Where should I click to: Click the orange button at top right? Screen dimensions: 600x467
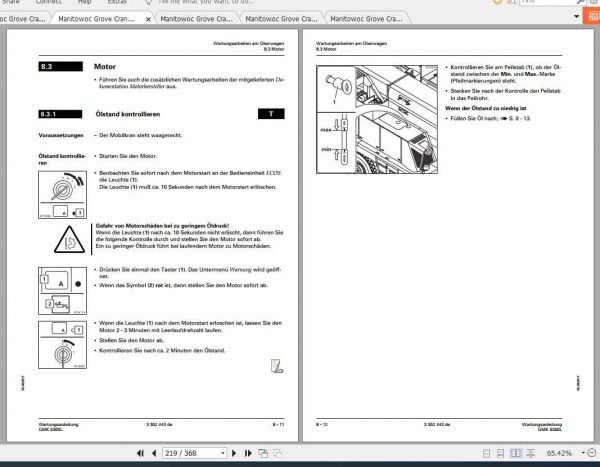(x=591, y=16)
